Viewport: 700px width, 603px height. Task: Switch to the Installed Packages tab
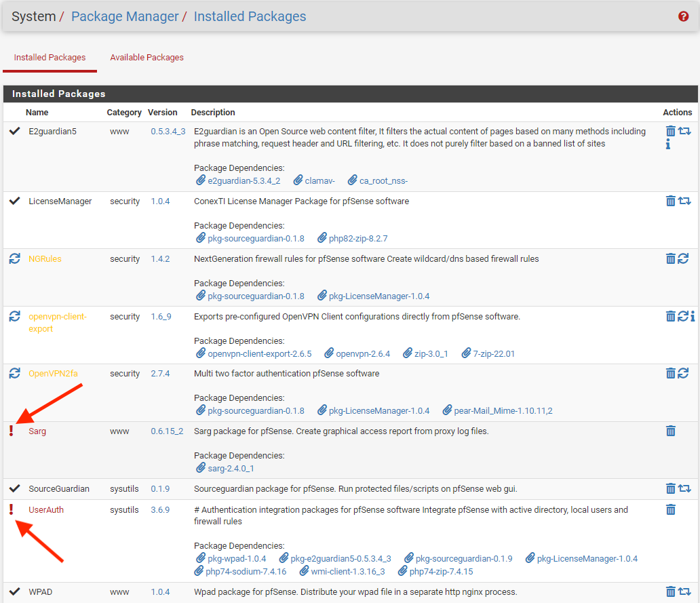pyautogui.click(x=50, y=58)
